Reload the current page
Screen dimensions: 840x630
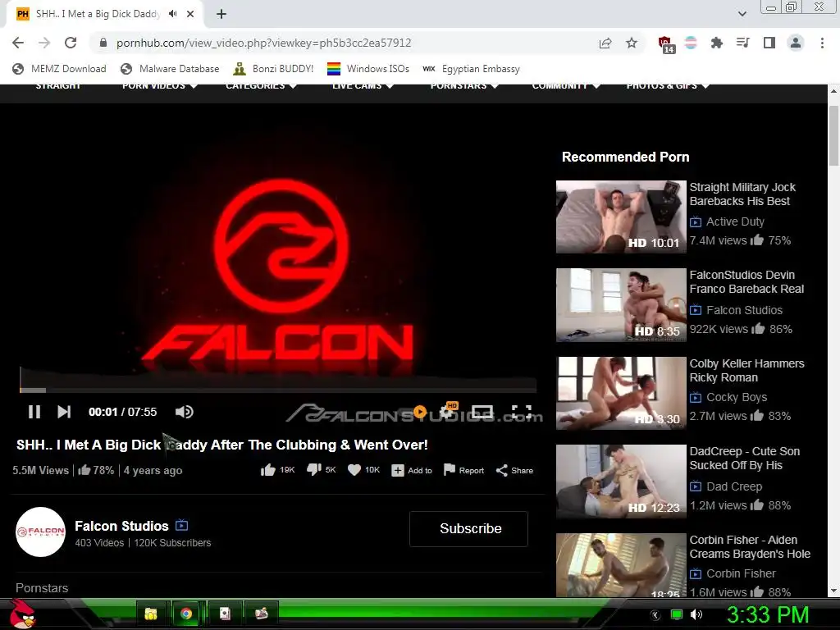pyautogui.click(x=71, y=43)
